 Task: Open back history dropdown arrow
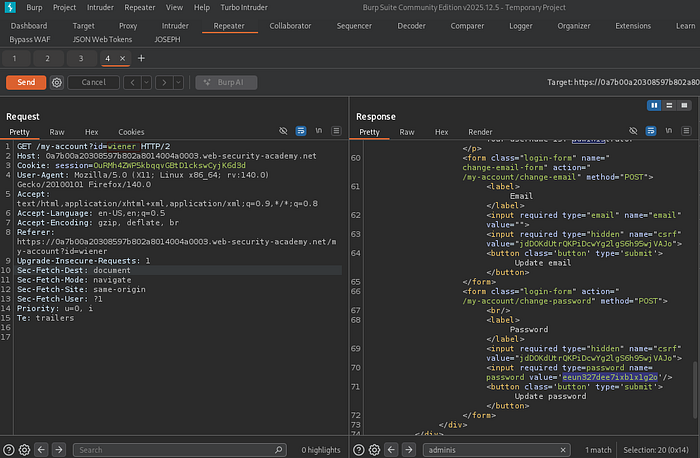(x=146, y=83)
